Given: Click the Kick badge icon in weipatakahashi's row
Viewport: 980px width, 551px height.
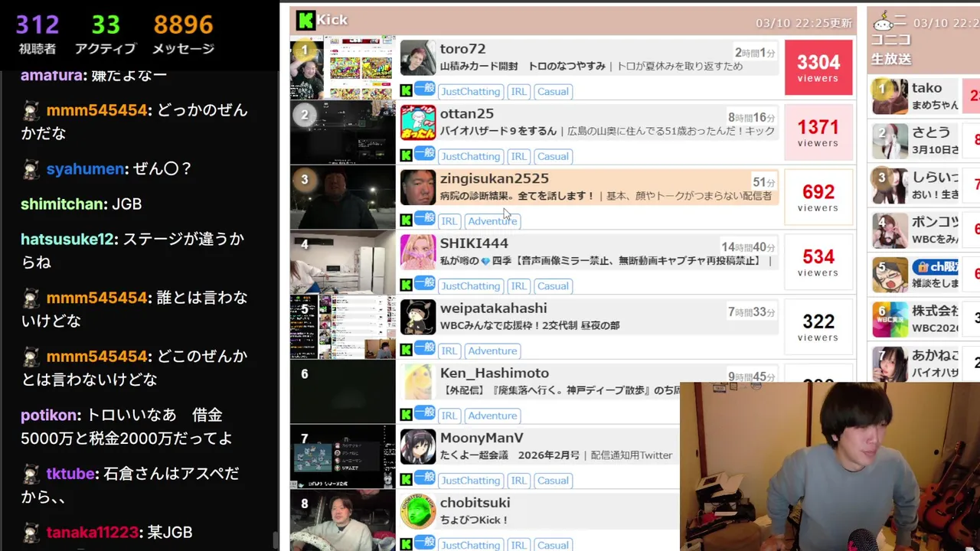Looking at the screenshot, I should click(406, 350).
